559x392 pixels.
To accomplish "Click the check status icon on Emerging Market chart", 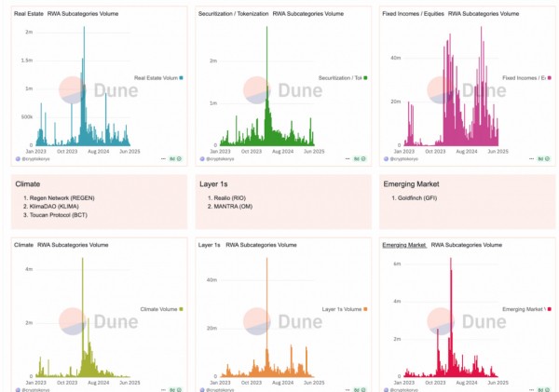I will tap(550, 389).
